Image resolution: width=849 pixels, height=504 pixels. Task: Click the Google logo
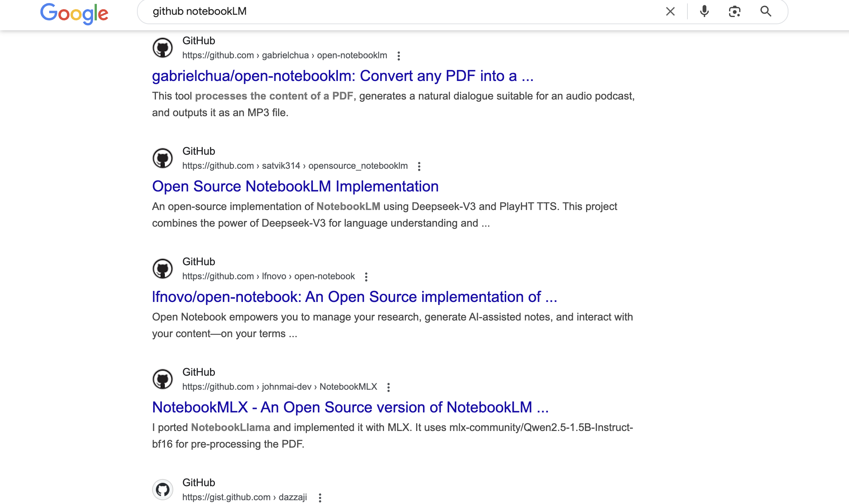pyautogui.click(x=74, y=13)
